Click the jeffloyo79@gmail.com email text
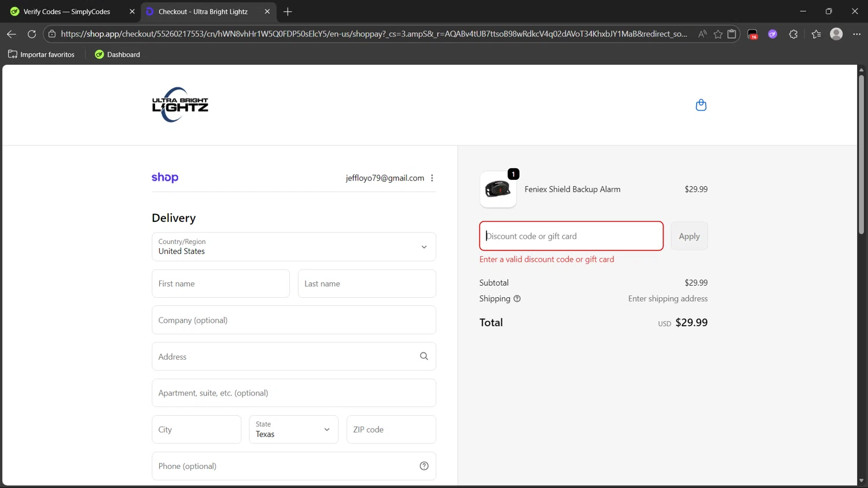 [x=385, y=178]
